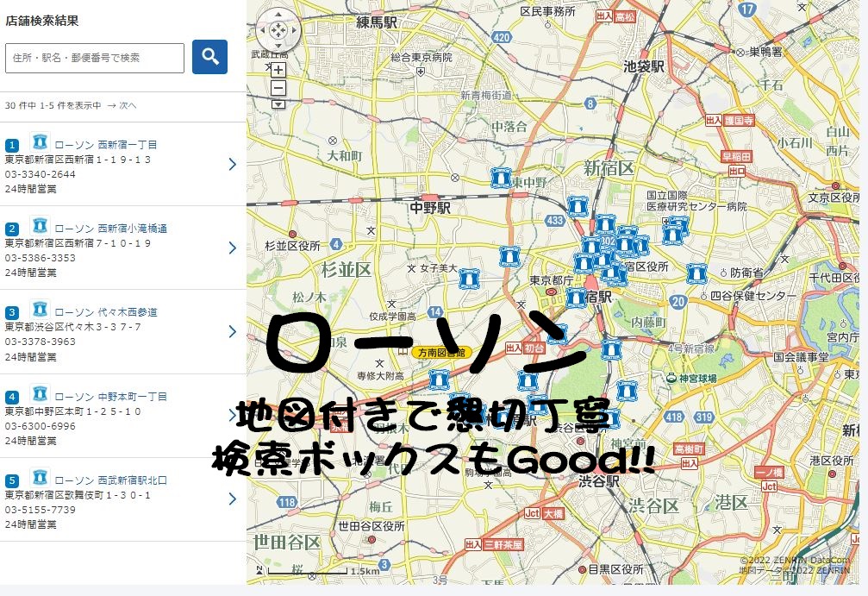Expand map zoom slider dropdown arrow
Image resolution: width=868 pixels, height=596 pixels.
coord(278,104)
